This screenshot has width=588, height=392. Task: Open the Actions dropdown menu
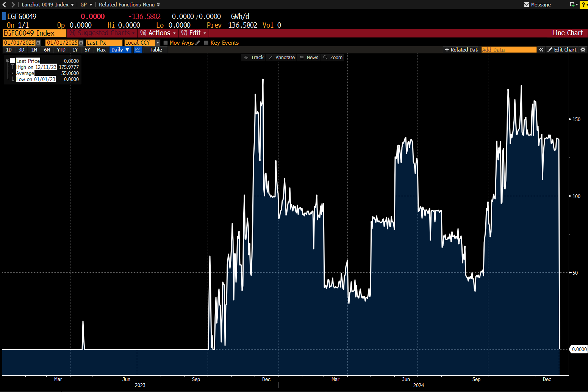(x=158, y=33)
